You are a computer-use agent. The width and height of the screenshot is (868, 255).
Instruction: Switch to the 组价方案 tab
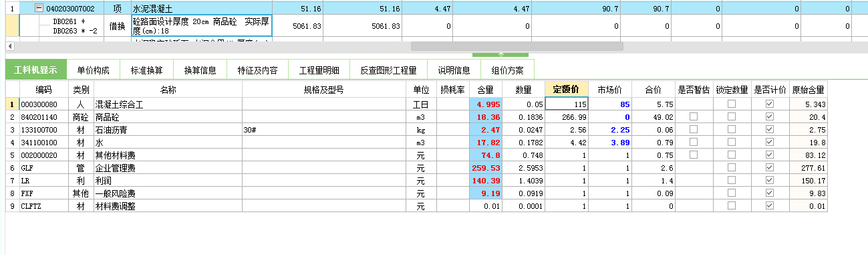507,70
